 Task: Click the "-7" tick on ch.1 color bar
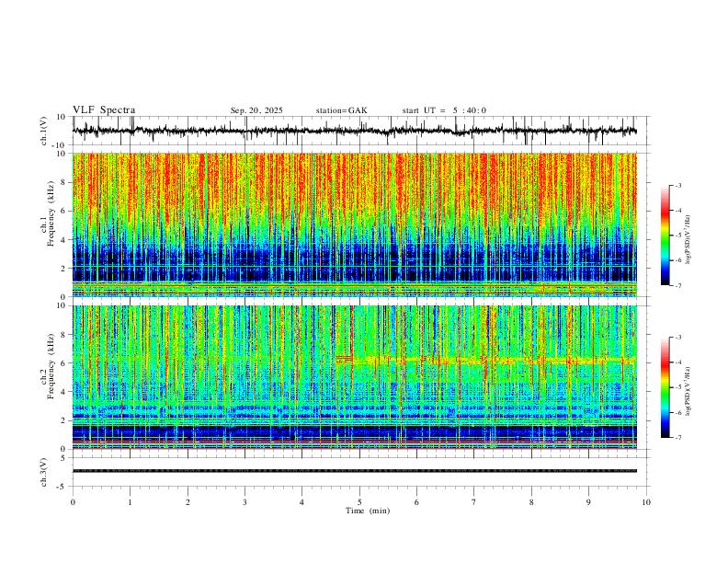[x=677, y=286]
